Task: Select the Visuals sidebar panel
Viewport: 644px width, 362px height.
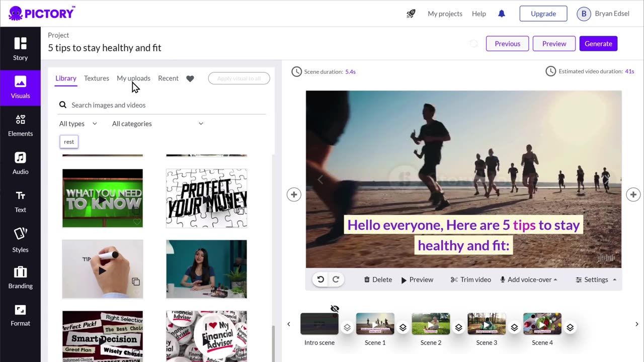Action: tap(20, 87)
